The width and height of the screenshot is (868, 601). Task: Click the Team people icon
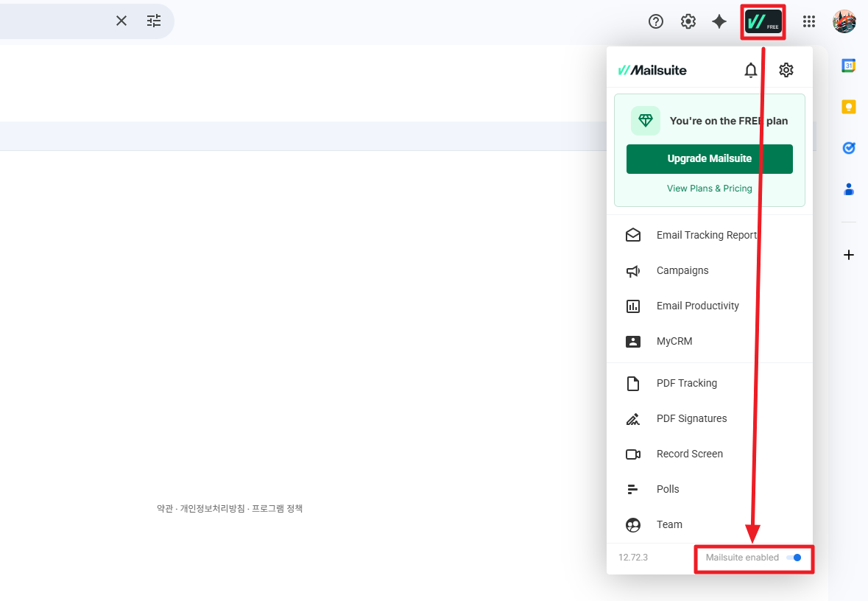(633, 524)
